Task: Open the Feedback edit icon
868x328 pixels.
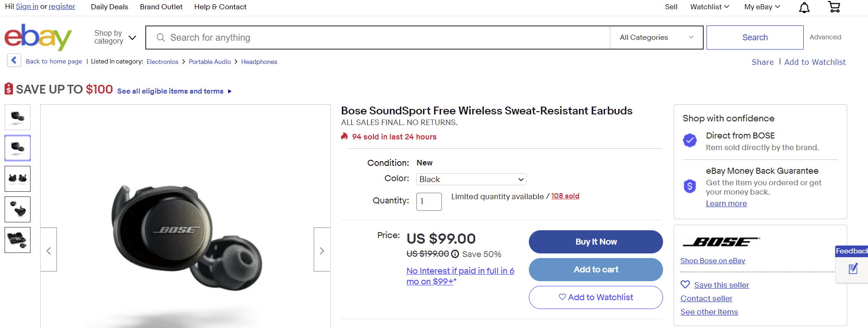Action: [x=853, y=269]
